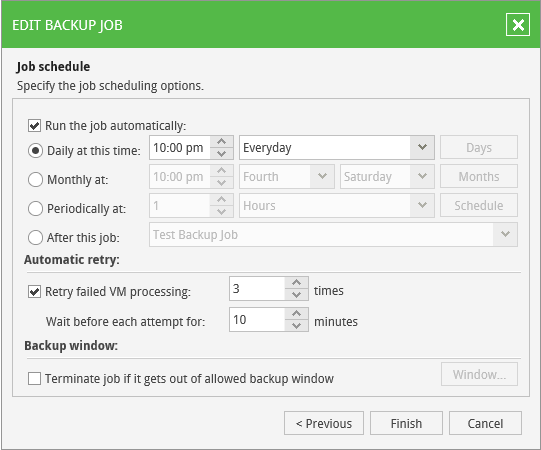Screen dimensions: 541x450
Task: Click the 10:00 pm daily time field
Action: tap(180, 147)
